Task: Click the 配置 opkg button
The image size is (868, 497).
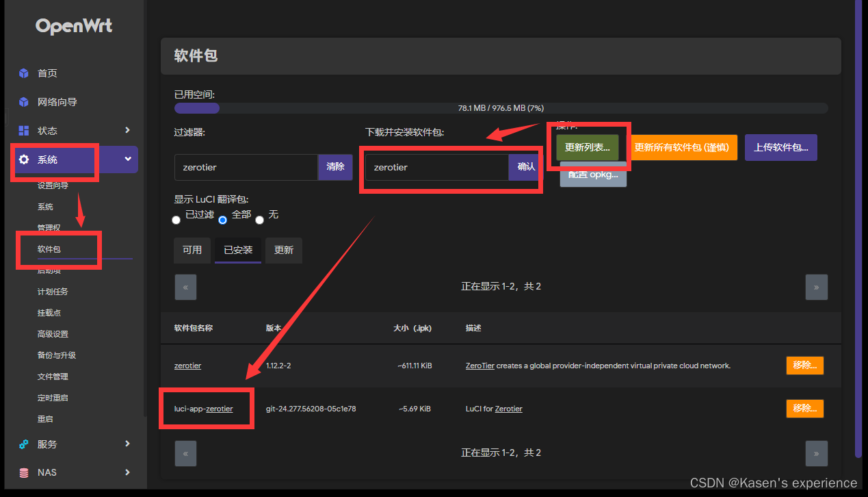Action: [x=593, y=175]
